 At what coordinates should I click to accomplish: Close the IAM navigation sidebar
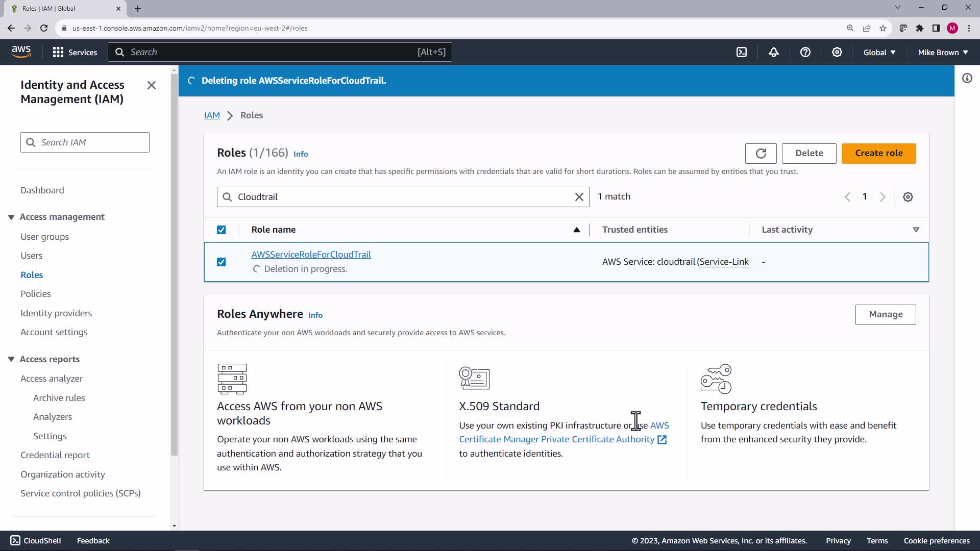pos(152,85)
